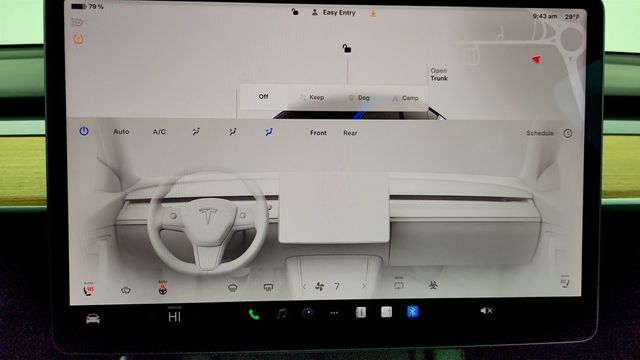Tap the fan speed value 7
The width and height of the screenshot is (640, 360).
coord(337,287)
